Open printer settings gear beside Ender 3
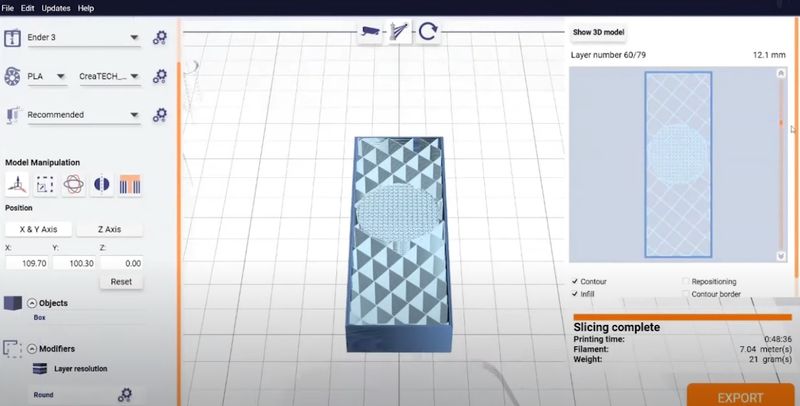The image size is (800, 406). [159, 39]
